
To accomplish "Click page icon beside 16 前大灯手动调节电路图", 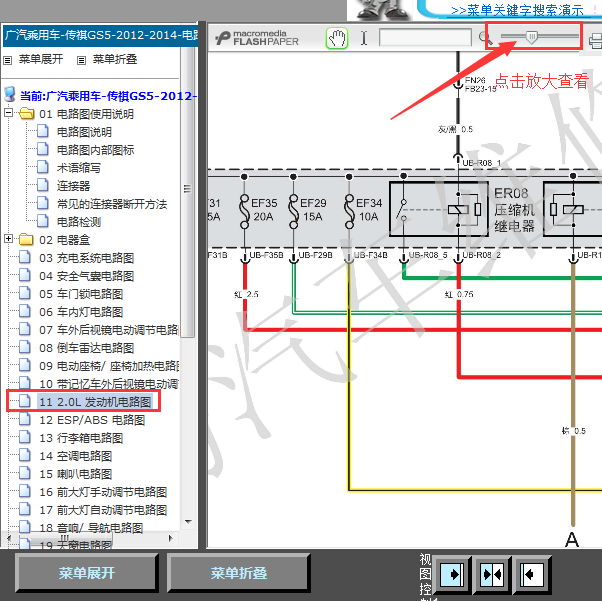I will [25, 491].
